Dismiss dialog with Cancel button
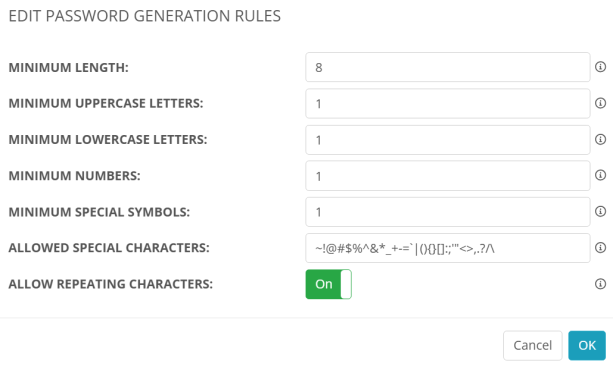 click(532, 346)
